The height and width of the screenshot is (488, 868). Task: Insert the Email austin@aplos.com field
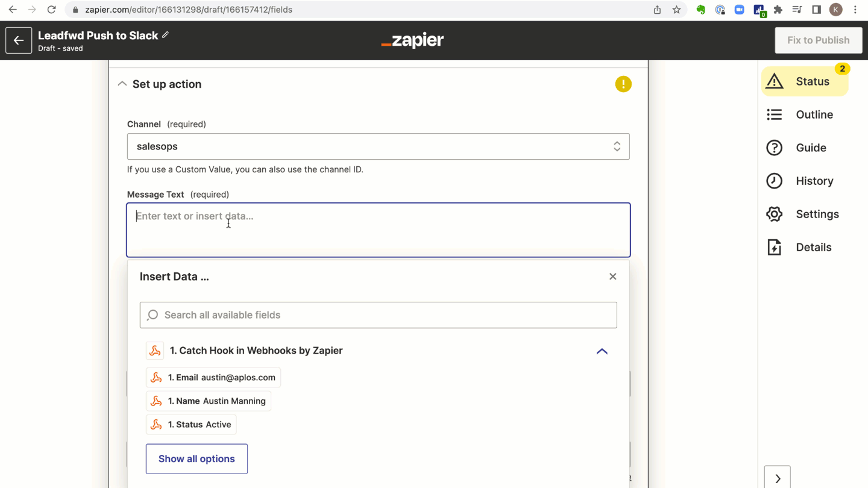point(213,378)
